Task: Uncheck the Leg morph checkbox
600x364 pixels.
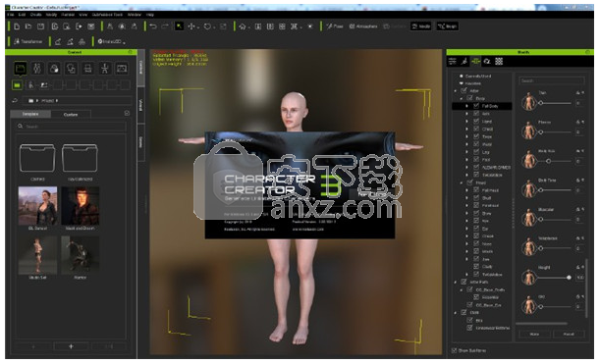Action: pyautogui.click(x=476, y=152)
